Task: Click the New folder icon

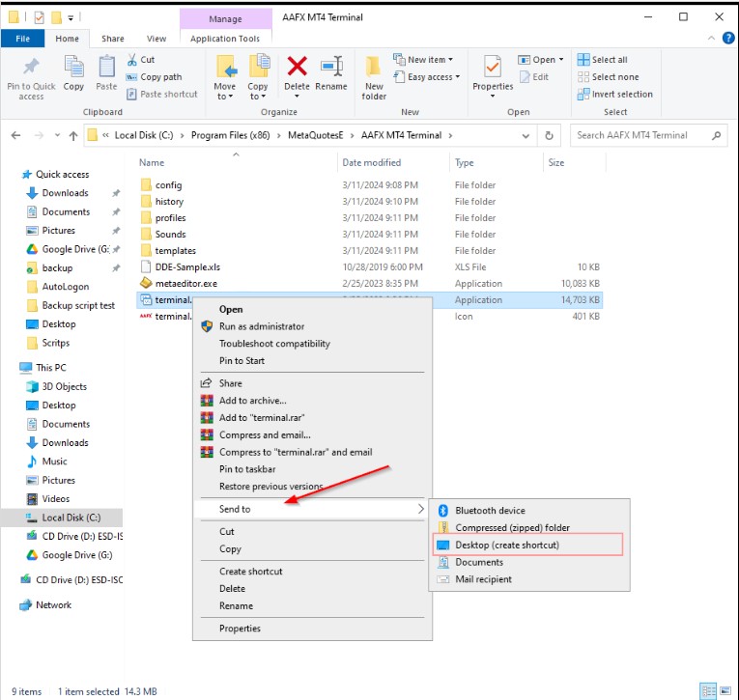Action: tap(374, 66)
